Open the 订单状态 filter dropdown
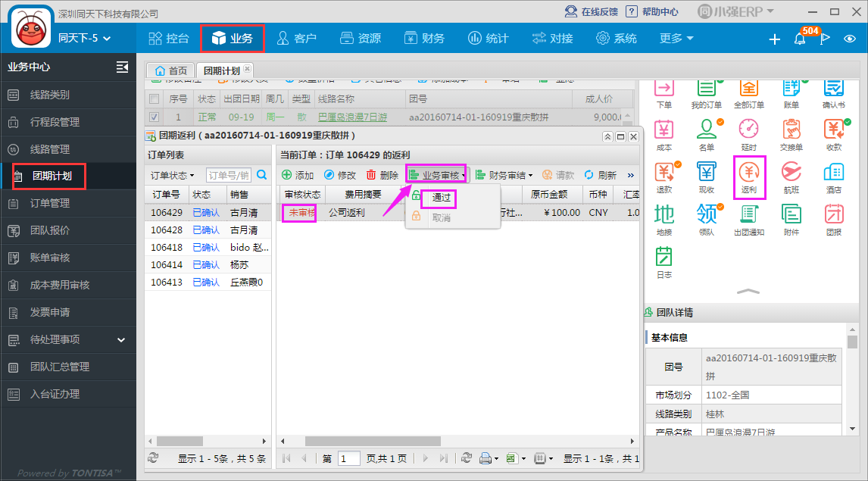Screen dimensions: 868x481 coord(172,176)
